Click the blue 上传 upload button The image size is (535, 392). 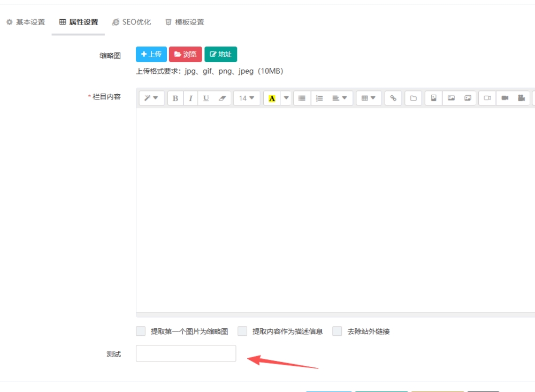coord(151,55)
